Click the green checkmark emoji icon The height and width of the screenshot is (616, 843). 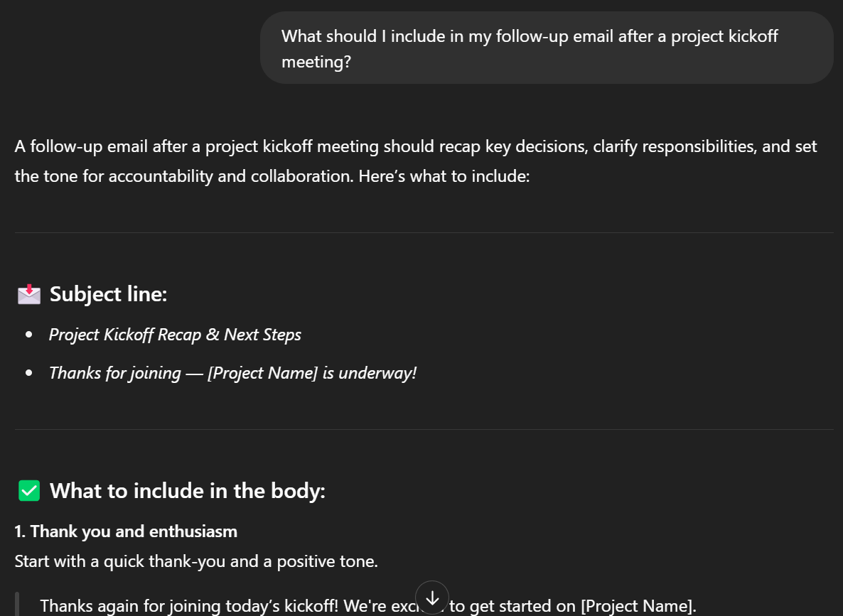point(29,490)
